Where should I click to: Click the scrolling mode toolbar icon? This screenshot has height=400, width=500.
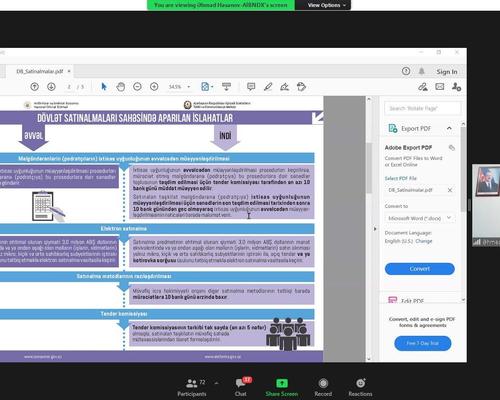(x=226, y=87)
